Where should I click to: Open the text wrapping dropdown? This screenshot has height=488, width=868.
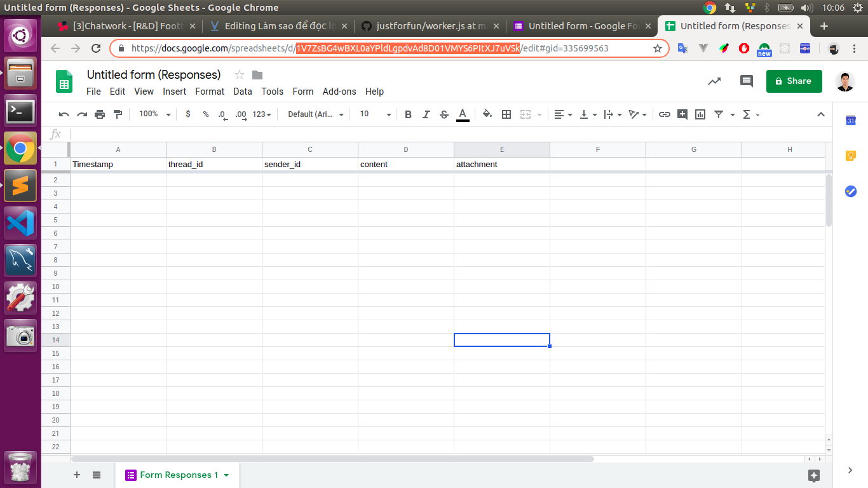click(x=613, y=114)
